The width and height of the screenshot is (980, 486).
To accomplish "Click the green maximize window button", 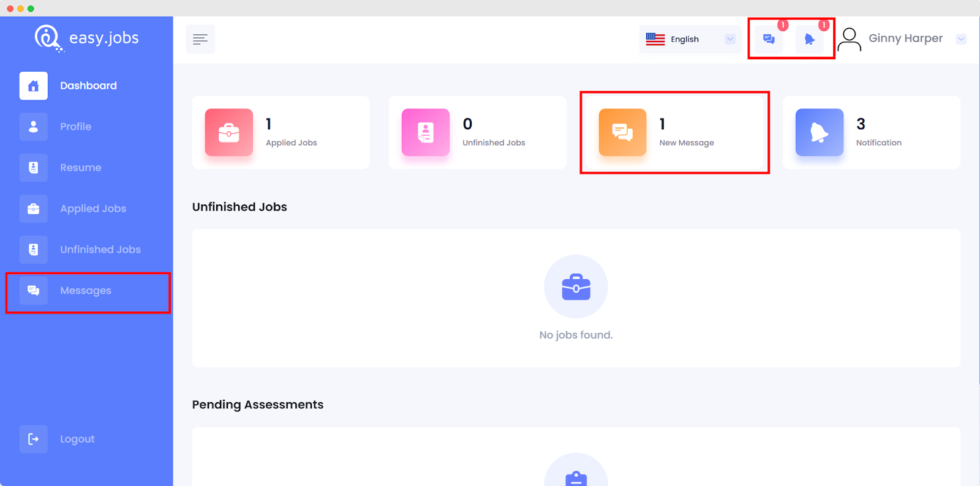I will (x=31, y=9).
